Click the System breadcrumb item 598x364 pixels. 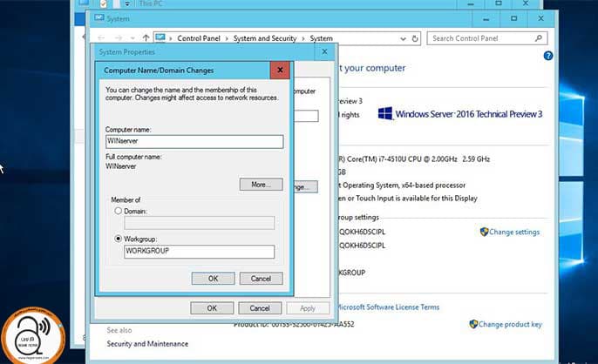321,38
